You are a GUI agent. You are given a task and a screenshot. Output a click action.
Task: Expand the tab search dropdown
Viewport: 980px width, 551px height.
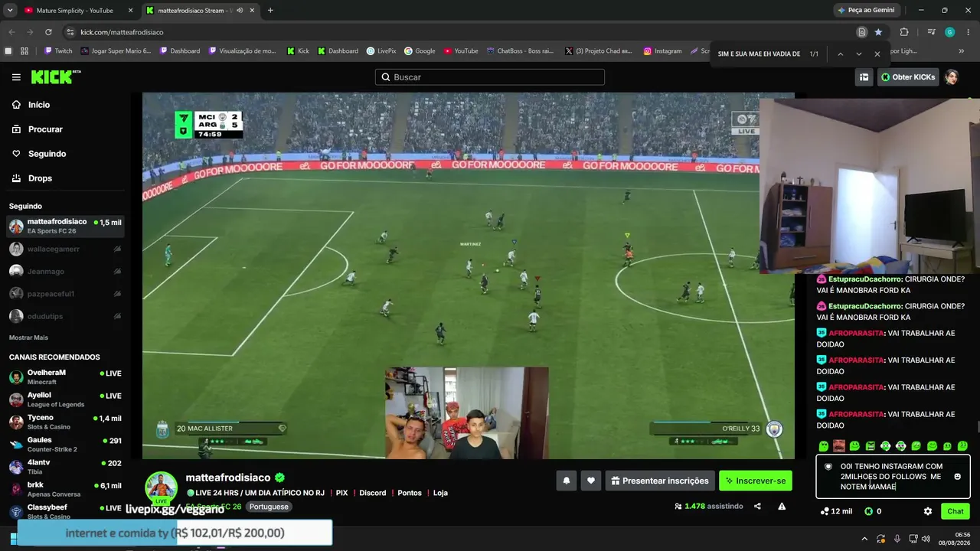[x=10, y=11]
